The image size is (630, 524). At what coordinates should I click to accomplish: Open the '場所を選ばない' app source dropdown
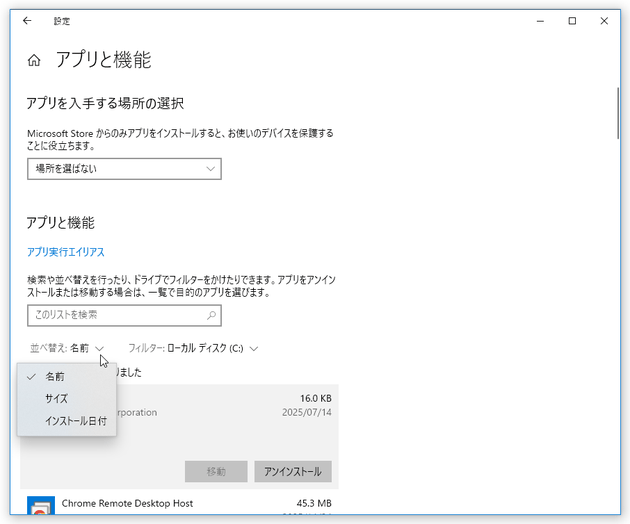click(124, 169)
